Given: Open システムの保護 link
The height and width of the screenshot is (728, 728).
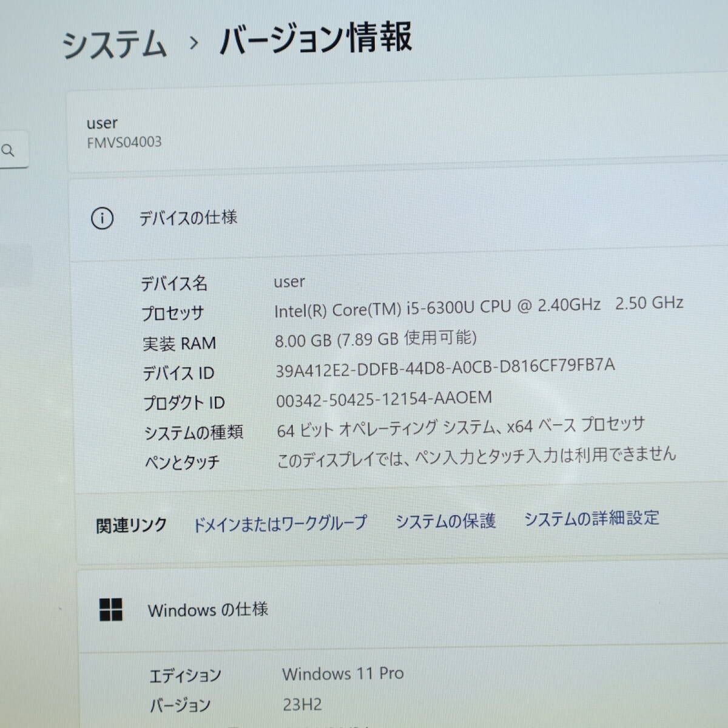Looking at the screenshot, I should 445,521.
